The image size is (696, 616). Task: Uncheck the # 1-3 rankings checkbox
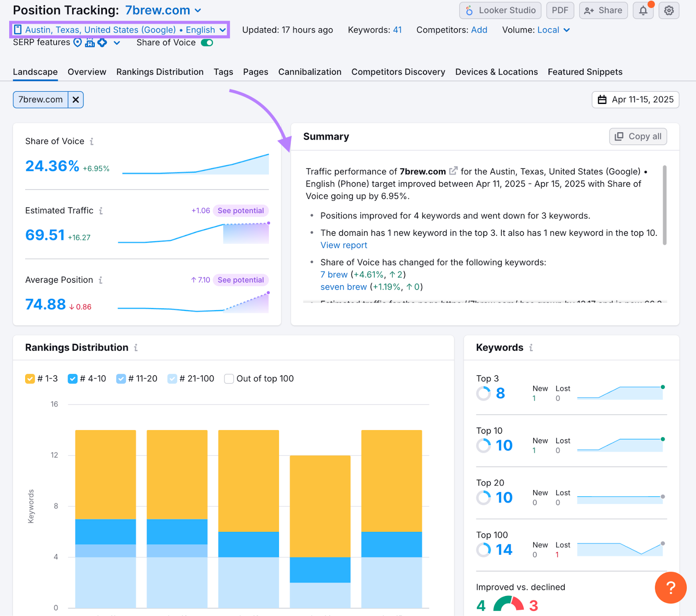point(30,379)
